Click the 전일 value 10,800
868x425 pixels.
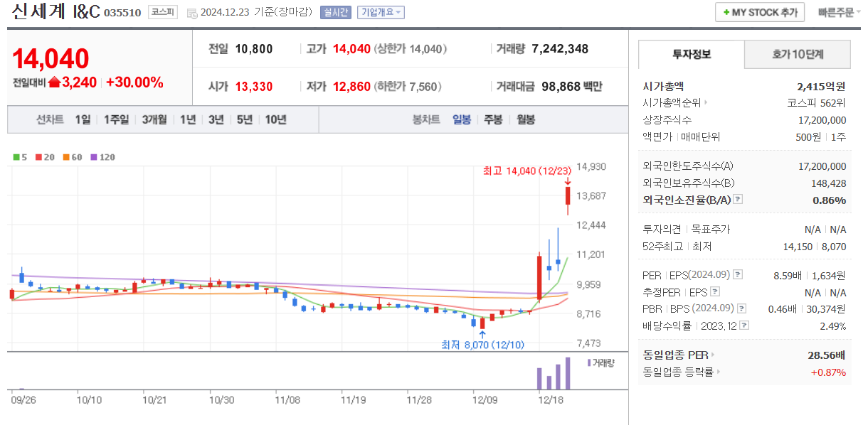click(x=254, y=49)
